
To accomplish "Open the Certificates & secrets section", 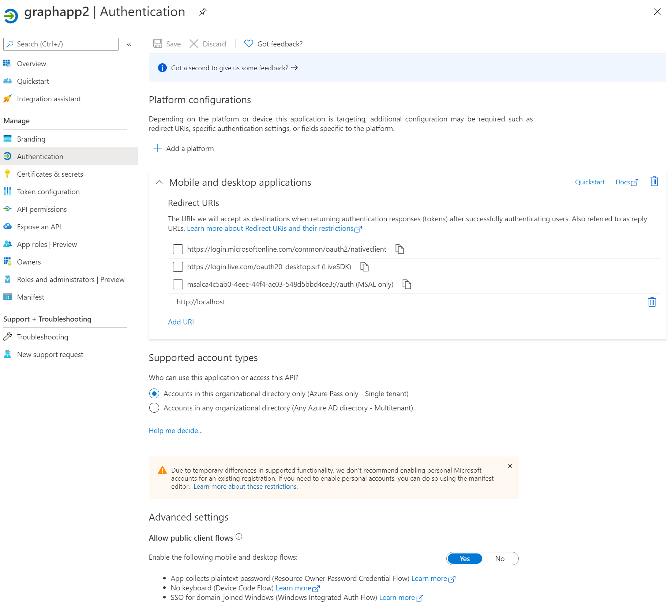I will pyautogui.click(x=50, y=174).
